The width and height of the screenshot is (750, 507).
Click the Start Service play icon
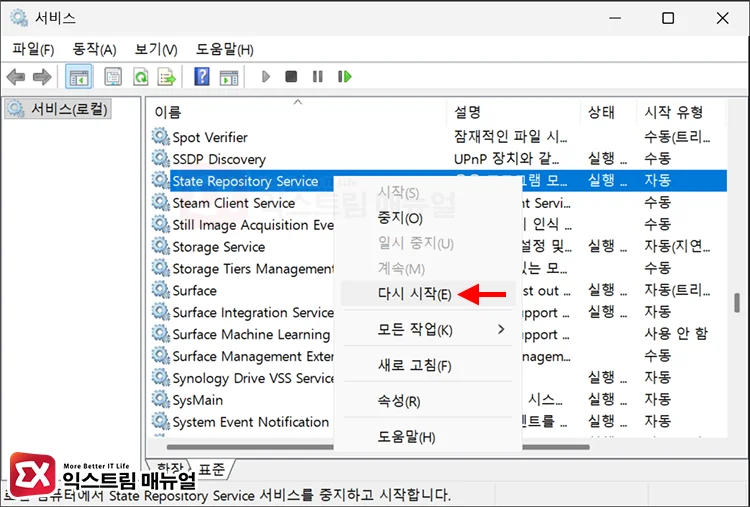266,77
